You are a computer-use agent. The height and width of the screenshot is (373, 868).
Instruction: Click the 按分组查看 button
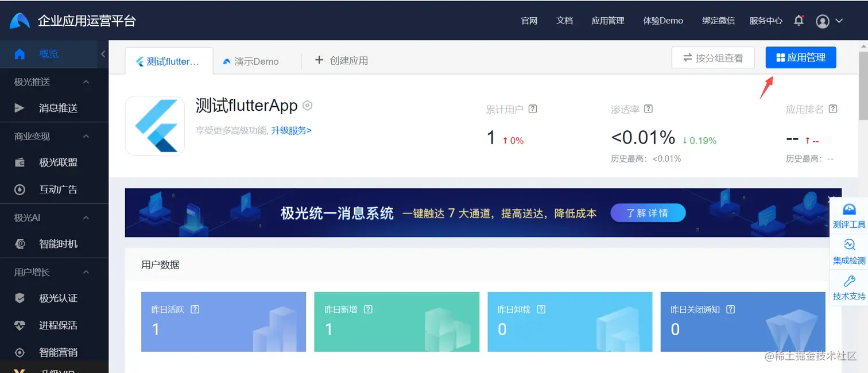[x=713, y=57]
